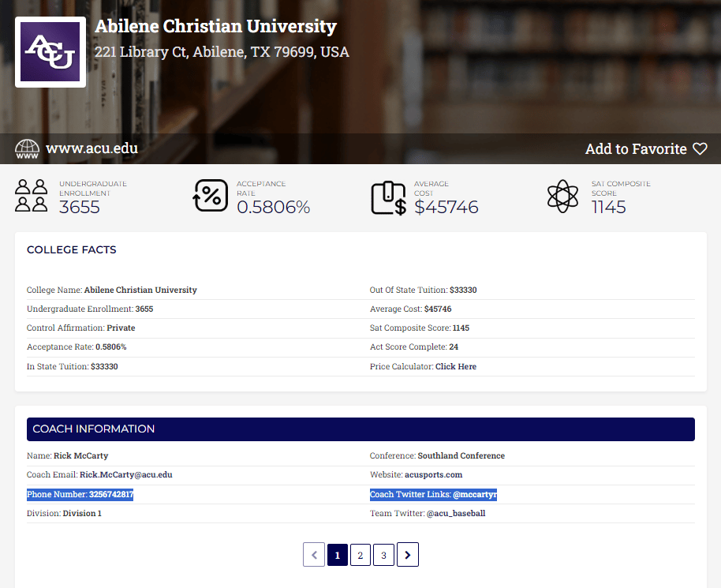Click the COACH INFORMATION header bar
The height and width of the screenshot is (588, 721).
[360, 429]
